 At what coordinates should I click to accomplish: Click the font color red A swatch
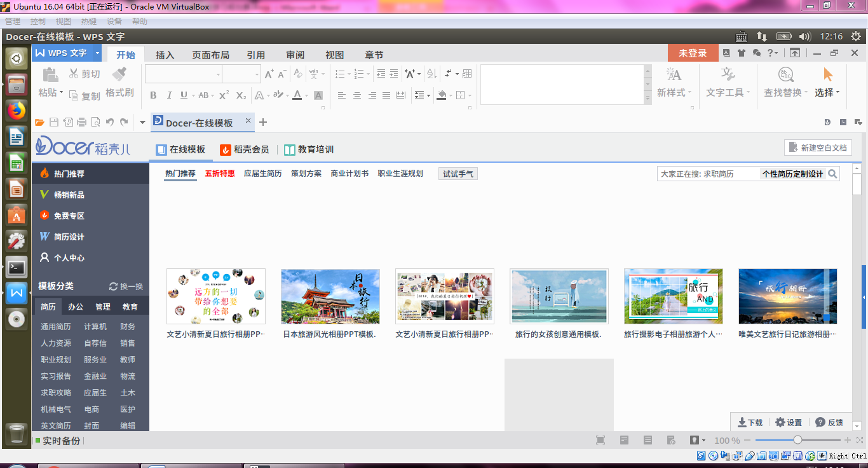coord(297,95)
